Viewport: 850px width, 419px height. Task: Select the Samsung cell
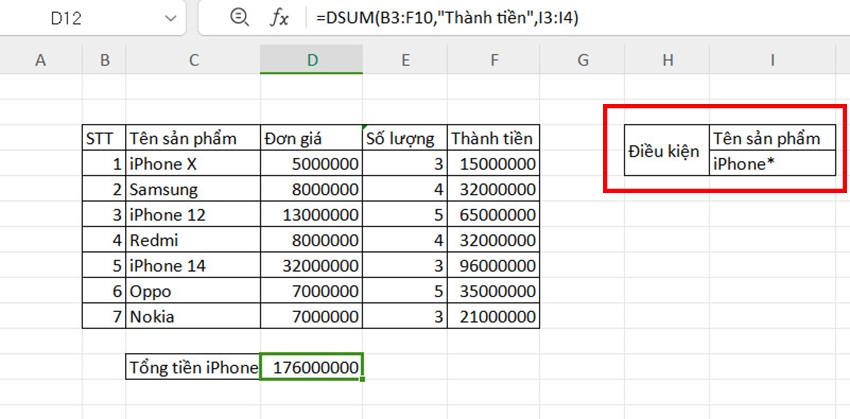click(x=193, y=189)
